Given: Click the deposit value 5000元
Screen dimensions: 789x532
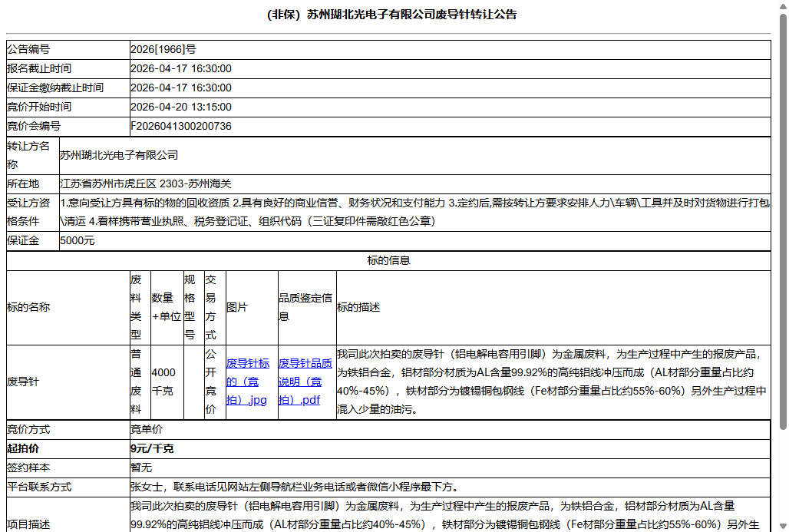Looking at the screenshot, I should [78, 240].
